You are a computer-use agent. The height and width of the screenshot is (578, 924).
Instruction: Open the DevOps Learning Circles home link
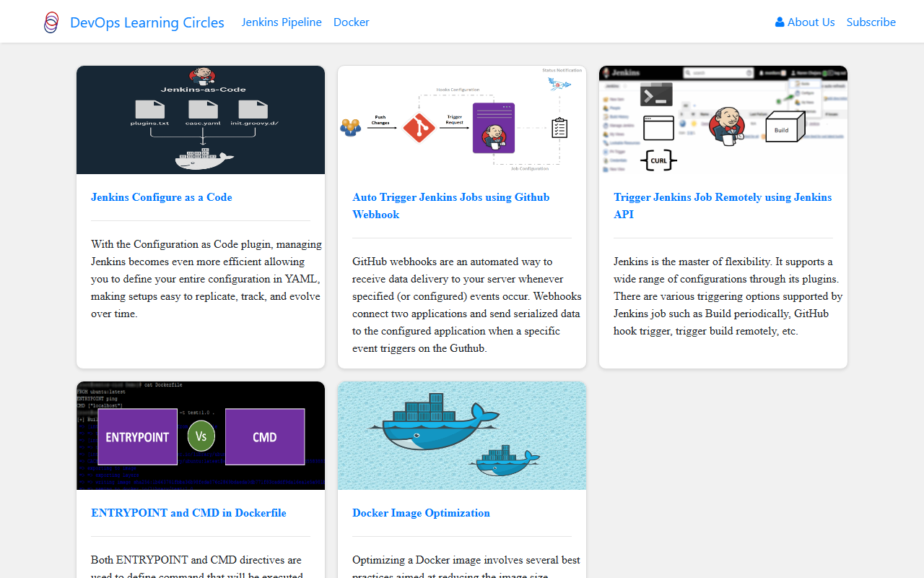tap(147, 22)
